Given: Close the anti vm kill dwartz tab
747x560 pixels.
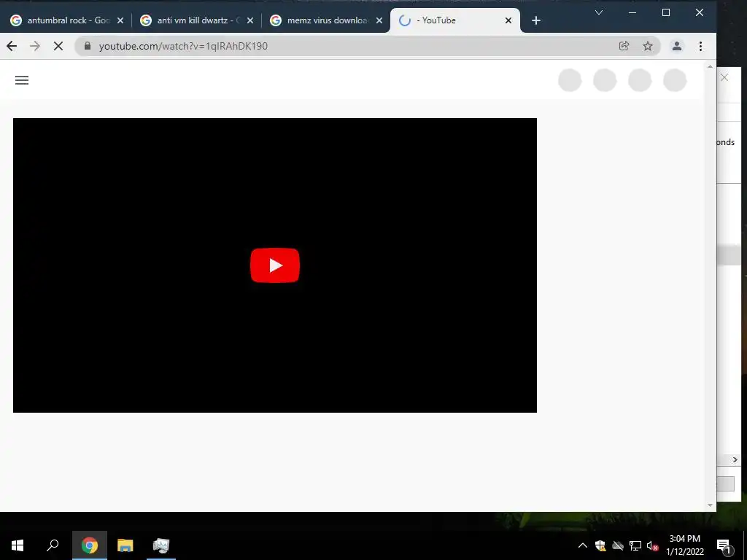Looking at the screenshot, I should [250, 20].
